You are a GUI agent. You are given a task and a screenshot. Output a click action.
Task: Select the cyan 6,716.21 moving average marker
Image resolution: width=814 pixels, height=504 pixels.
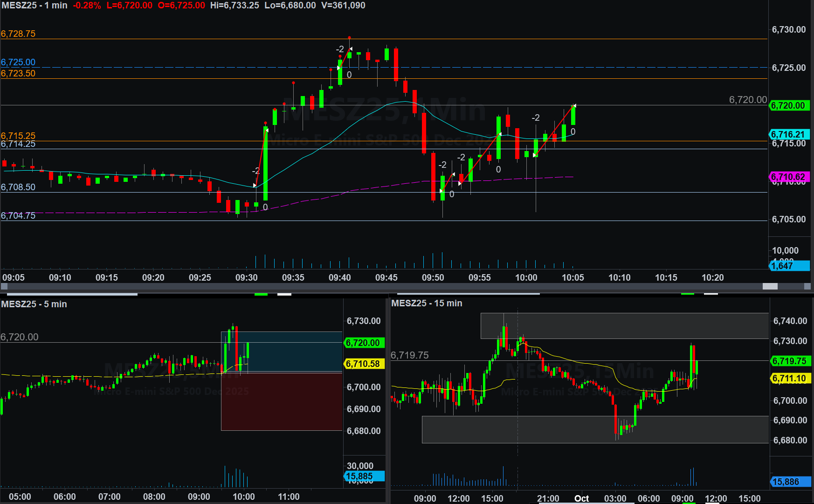[789, 134]
